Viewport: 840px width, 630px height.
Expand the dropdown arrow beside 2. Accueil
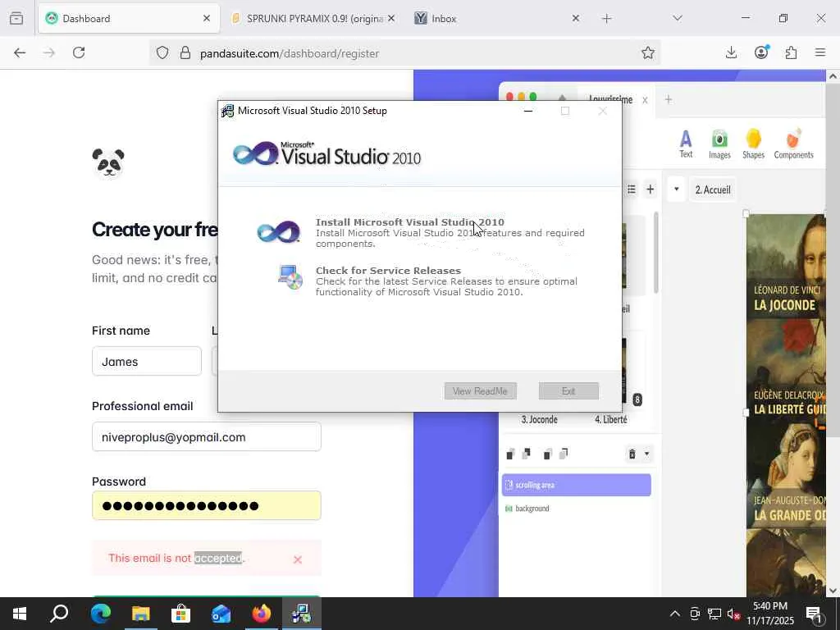[x=676, y=189]
